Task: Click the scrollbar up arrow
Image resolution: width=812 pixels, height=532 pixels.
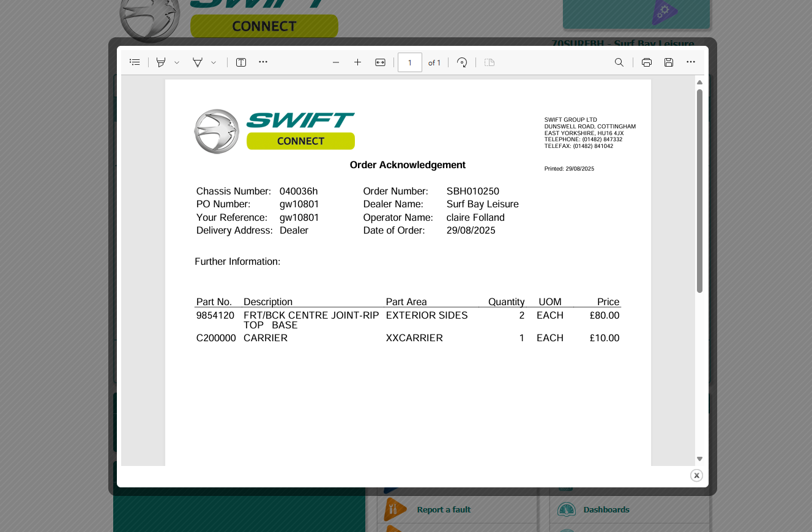Action: [699, 82]
